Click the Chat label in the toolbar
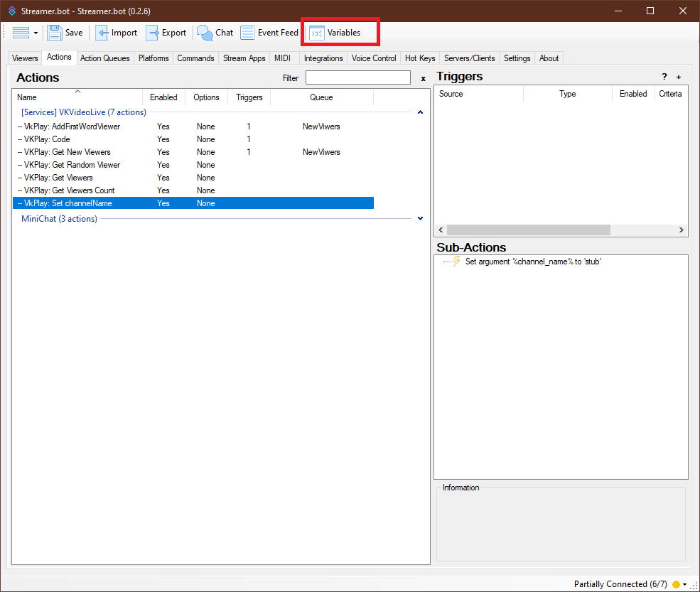This screenshot has height=592, width=700. (224, 33)
